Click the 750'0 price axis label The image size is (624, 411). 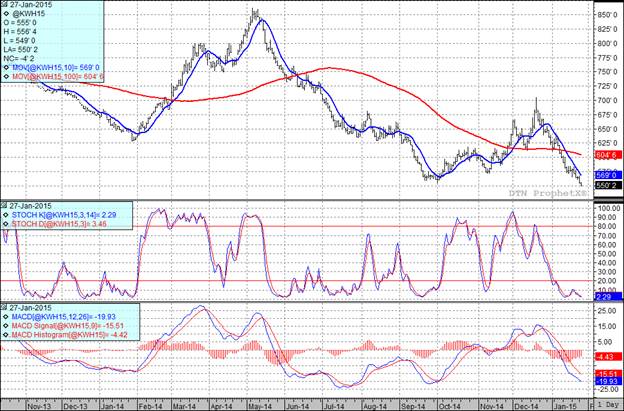[608, 72]
